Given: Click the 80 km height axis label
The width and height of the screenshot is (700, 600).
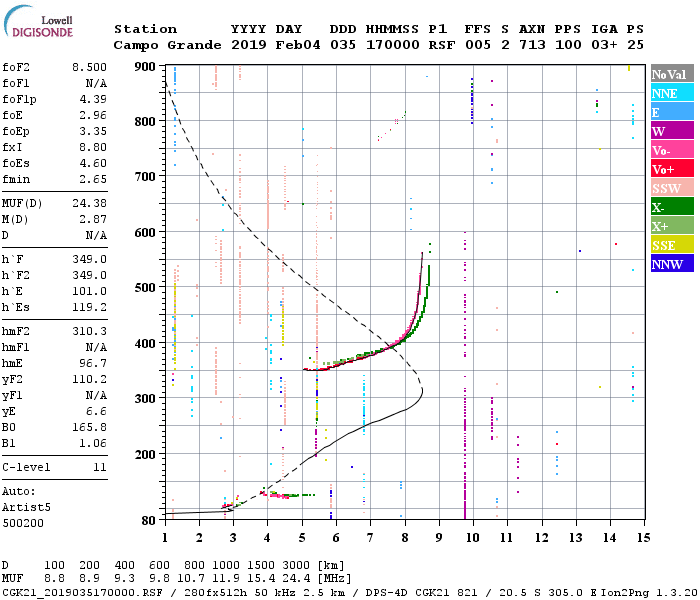Looking at the screenshot, I should [x=149, y=520].
